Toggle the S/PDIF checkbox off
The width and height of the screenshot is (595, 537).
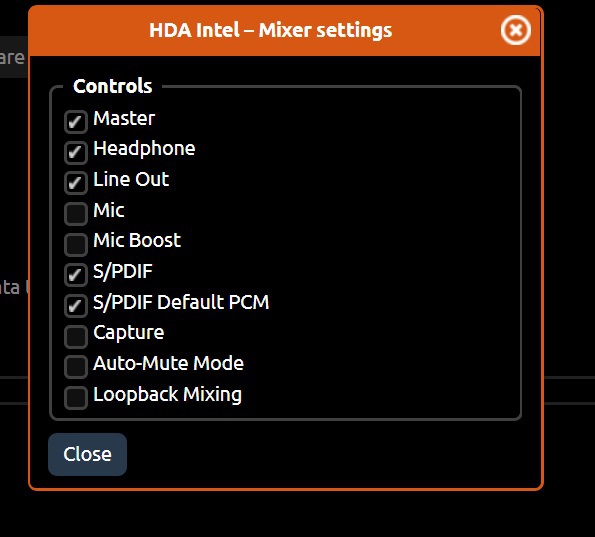(x=76, y=275)
